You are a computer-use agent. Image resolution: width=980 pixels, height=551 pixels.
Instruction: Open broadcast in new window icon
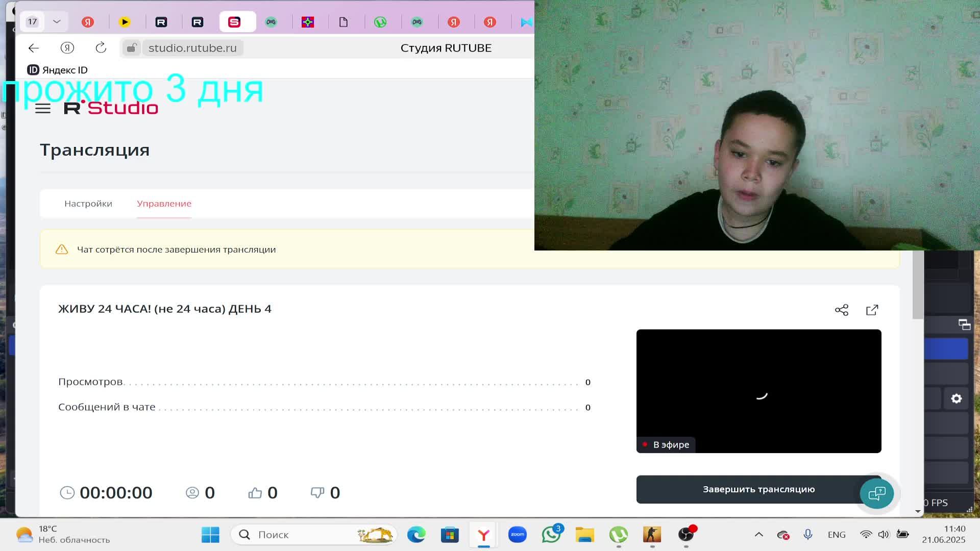pyautogui.click(x=872, y=310)
